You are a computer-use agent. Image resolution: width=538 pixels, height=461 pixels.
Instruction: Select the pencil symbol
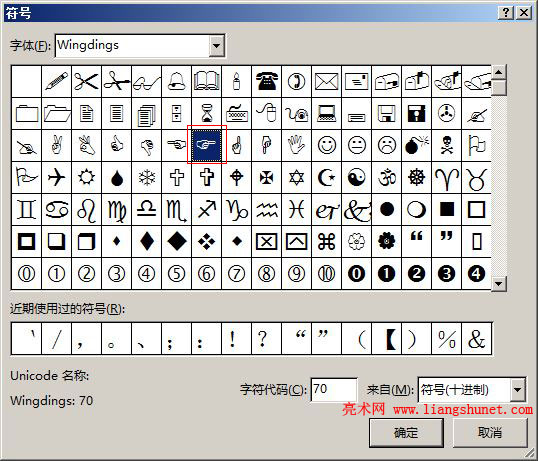point(57,82)
